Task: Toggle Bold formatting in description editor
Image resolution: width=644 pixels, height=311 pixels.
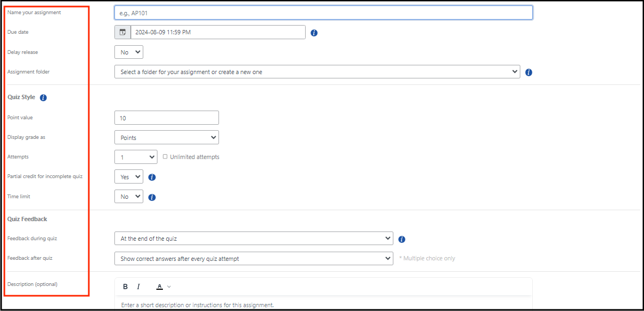Action: tap(125, 286)
